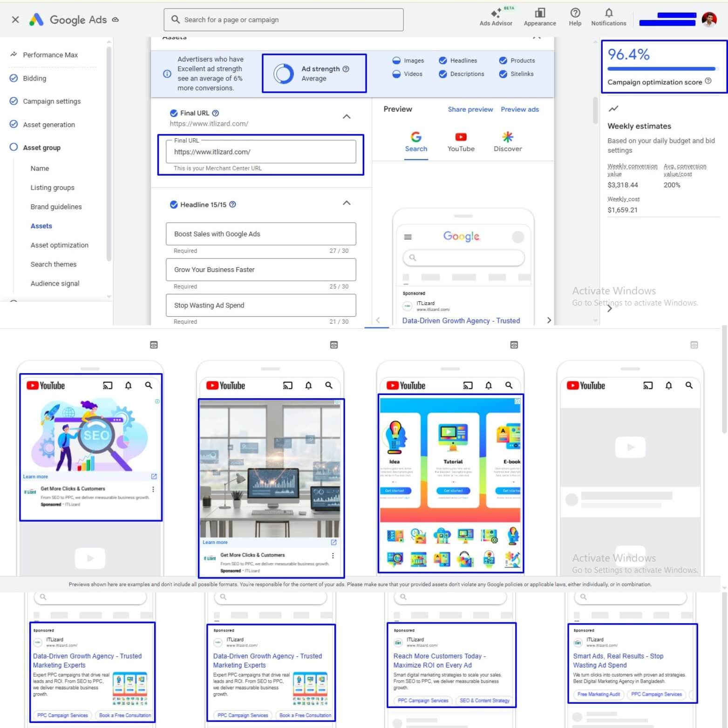
Task: Click the Headline 15/15 help icon
Action: coord(232,204)
